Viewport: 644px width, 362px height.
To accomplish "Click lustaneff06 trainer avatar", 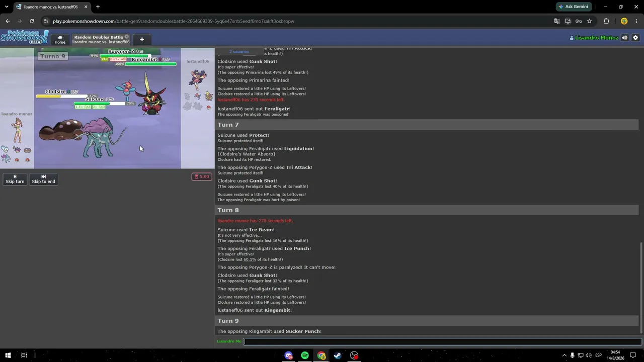I will (x=198, y=79).
